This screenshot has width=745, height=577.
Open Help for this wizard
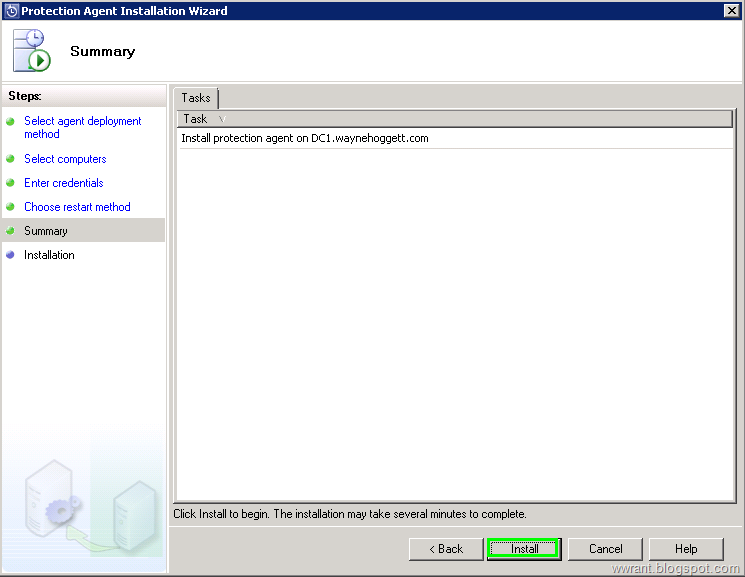coord(686,549)
